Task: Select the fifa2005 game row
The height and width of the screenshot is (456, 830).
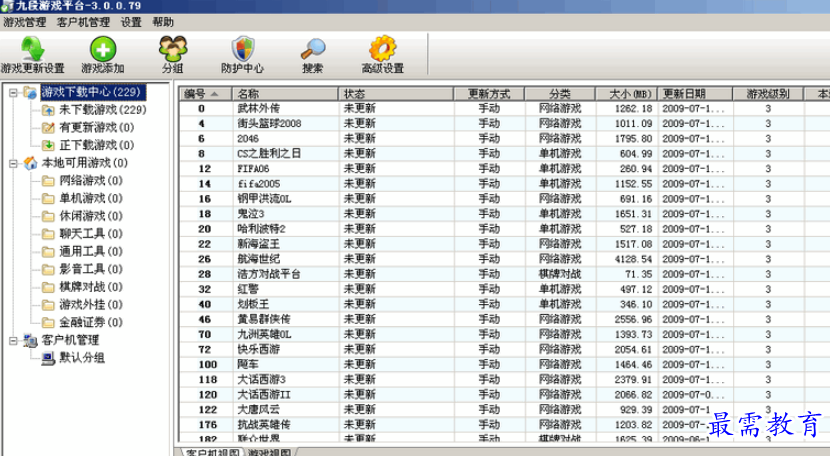Action: [504, 184]
